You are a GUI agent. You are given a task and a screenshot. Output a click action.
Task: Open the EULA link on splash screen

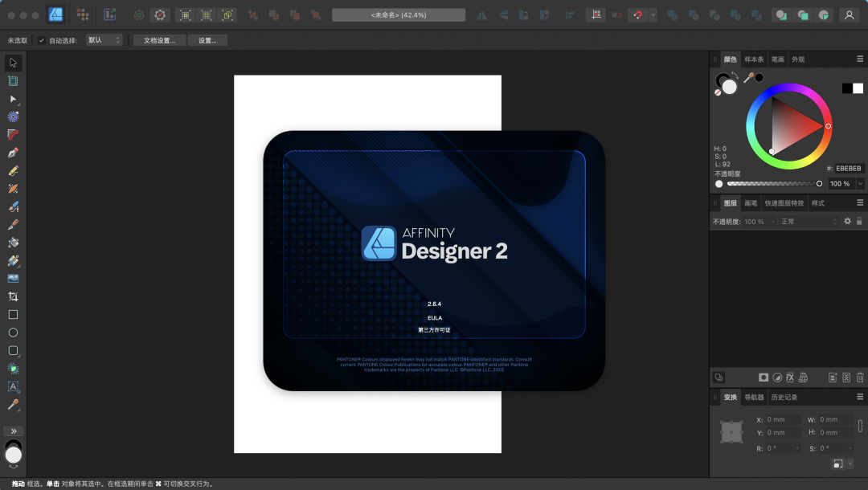pyautogui.click(x=435, y=317)
